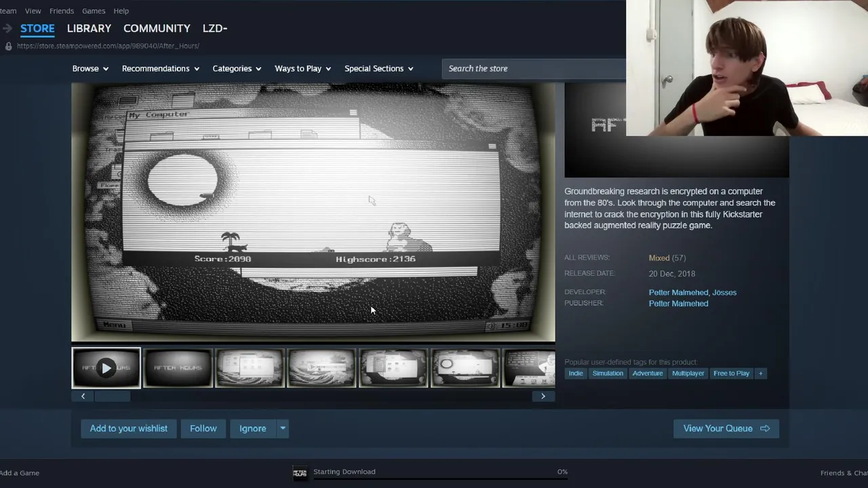The width and height of the screenshot is (868, 488).
Task: Click the thumbnail strip scrollbar handle
Action: pos(111,396)
